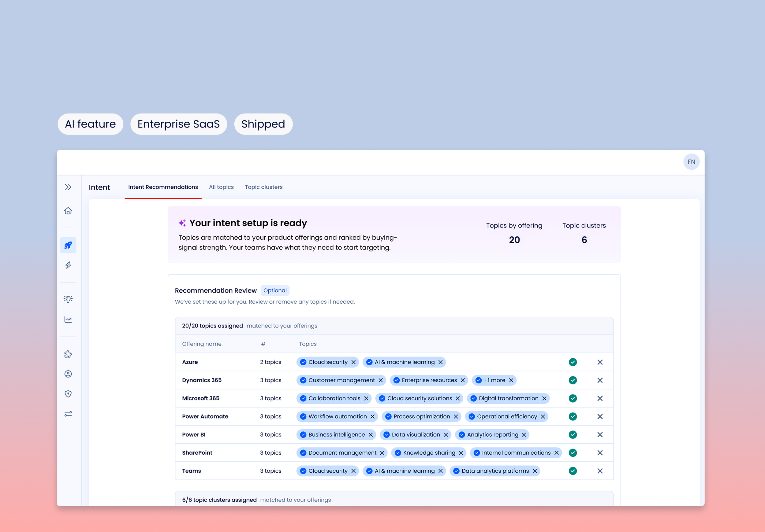Remove Collaboration tools topic chip
Screen dimensions: 765x532
click(366, 398)
